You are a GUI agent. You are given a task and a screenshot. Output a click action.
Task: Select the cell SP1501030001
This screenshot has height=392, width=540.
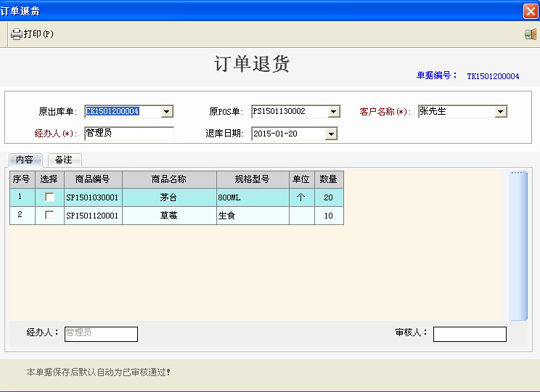coord(93,197)
